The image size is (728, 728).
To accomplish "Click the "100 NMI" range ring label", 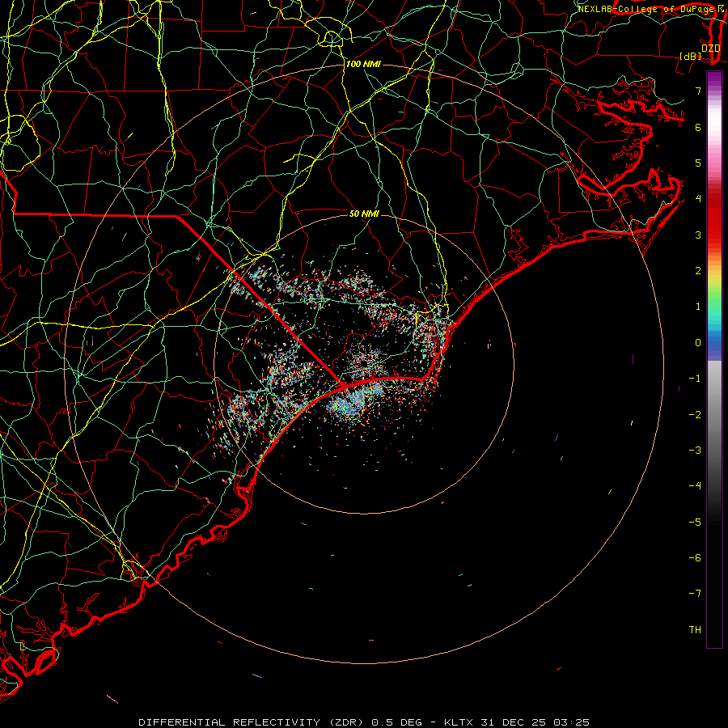I will point(363,64).
